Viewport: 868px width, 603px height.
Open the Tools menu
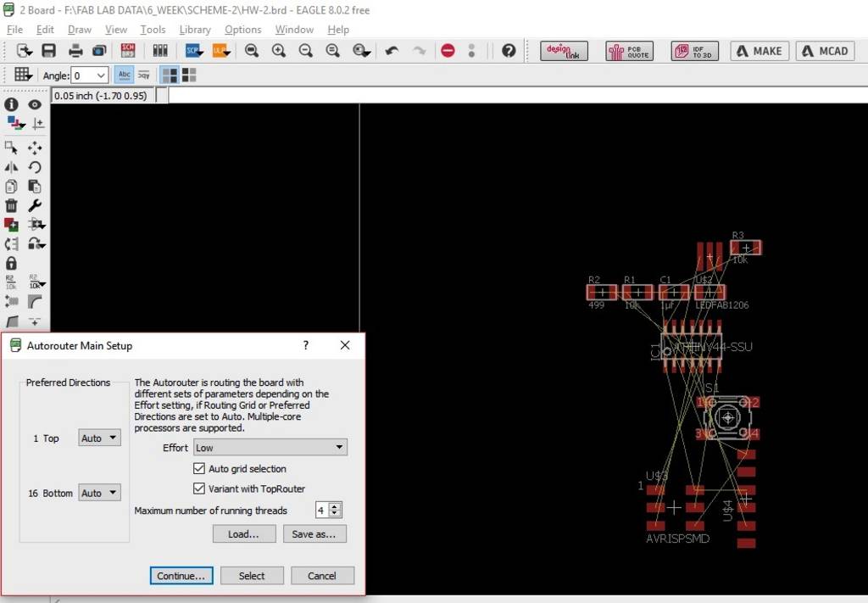153,30
